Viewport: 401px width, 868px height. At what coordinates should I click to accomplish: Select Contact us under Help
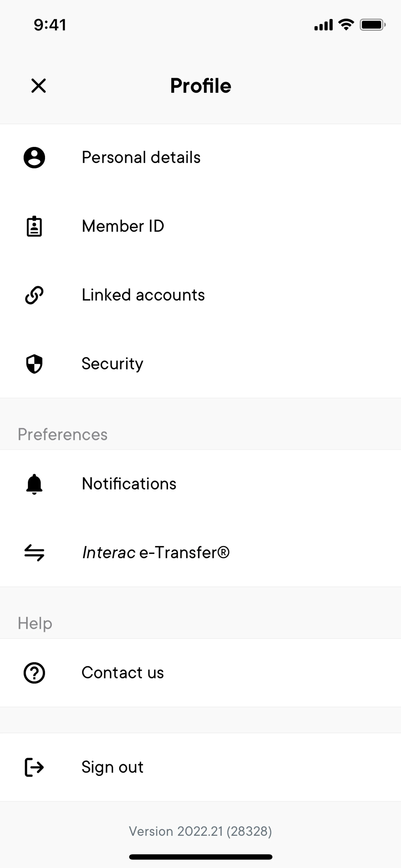(x=123, y=673)
